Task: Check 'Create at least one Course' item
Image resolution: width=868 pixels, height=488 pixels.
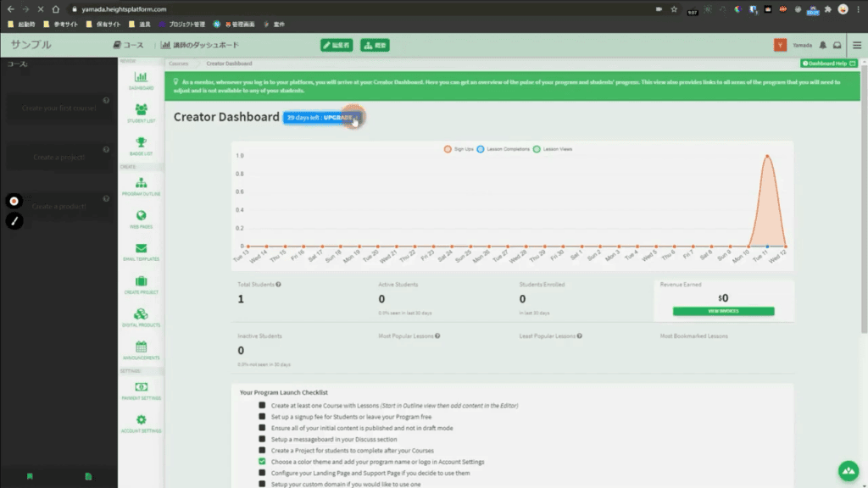Action: 262,405
